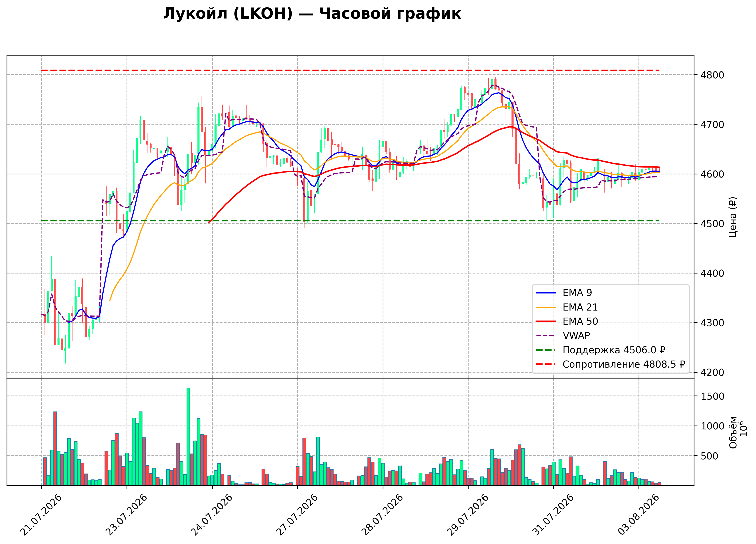
Task: Select the VWAP legend entry
Action: click(x=563, y=336)
